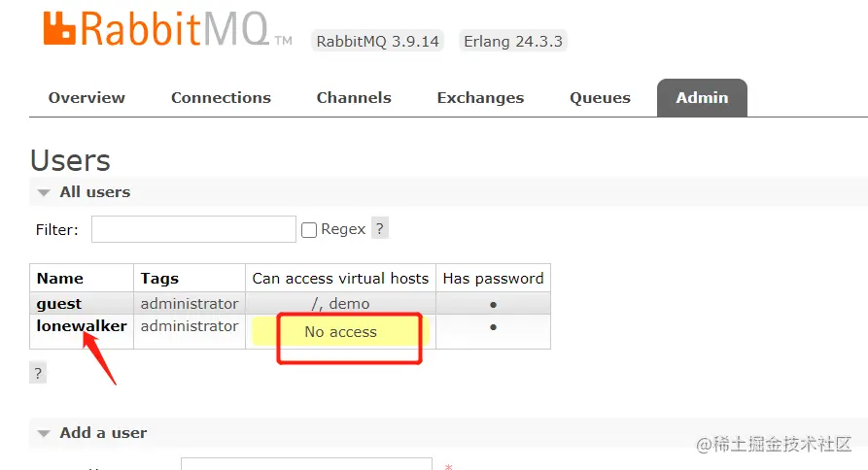Click the Has password column header

pos(493,278)
